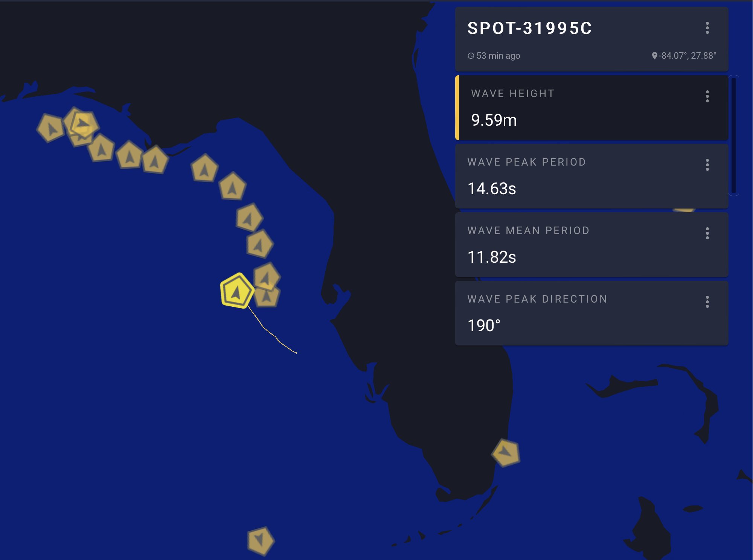Image resolution: width=753 pixels, height=560 pixels.
Task: Click the -84.07°, 27.88° coordinates text
Action: [x=687, y=56]
